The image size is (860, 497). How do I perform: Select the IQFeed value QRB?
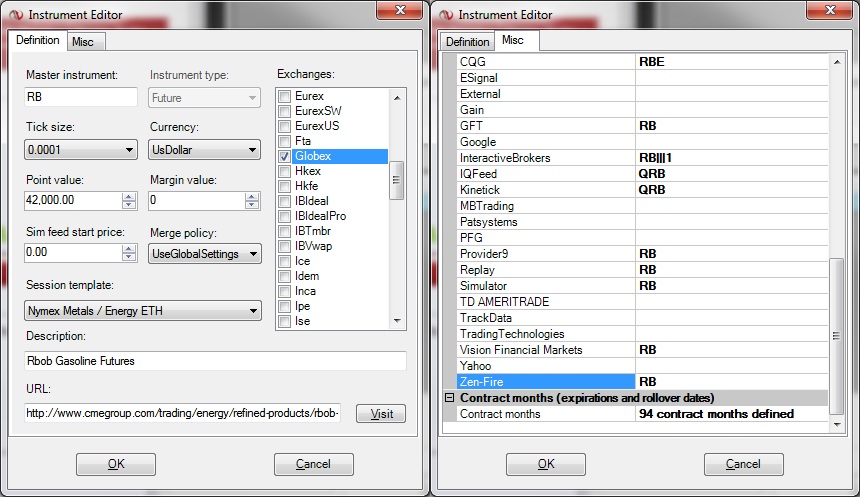coord(732,174)
